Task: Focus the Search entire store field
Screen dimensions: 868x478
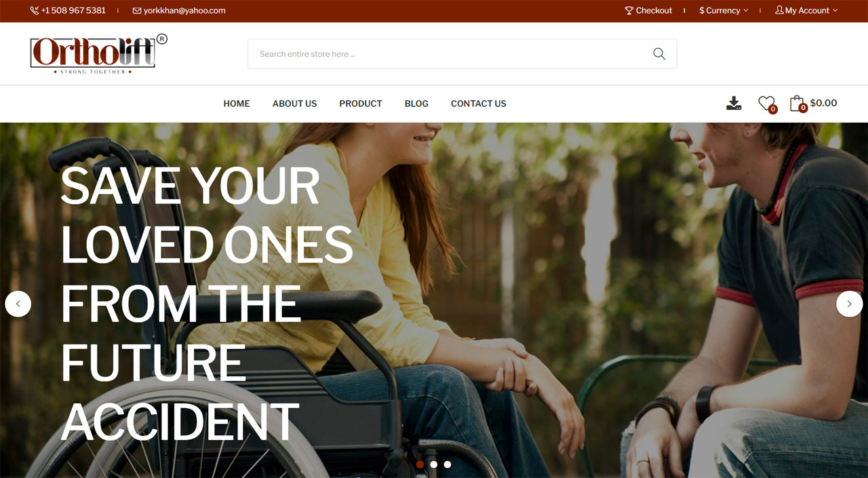Action: pyautogui.click(x=448, y=54)
